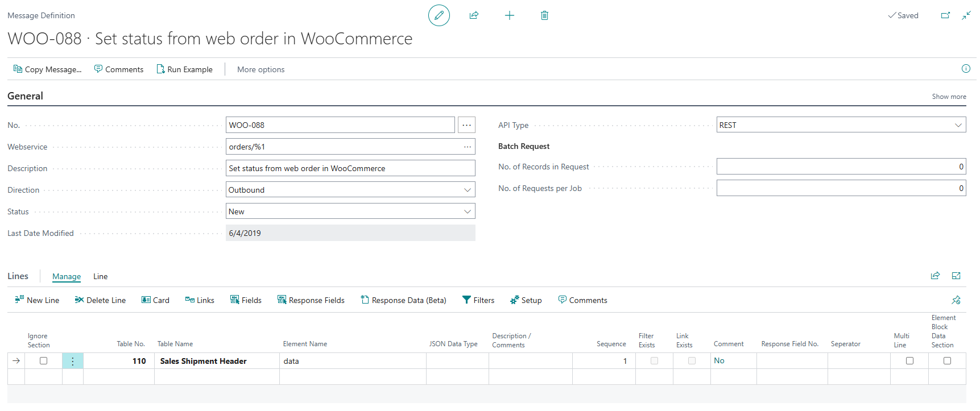Viewport: 980px width, 411px height.
Task: Open Filters for the line
Action: click(x=478, y=300)
